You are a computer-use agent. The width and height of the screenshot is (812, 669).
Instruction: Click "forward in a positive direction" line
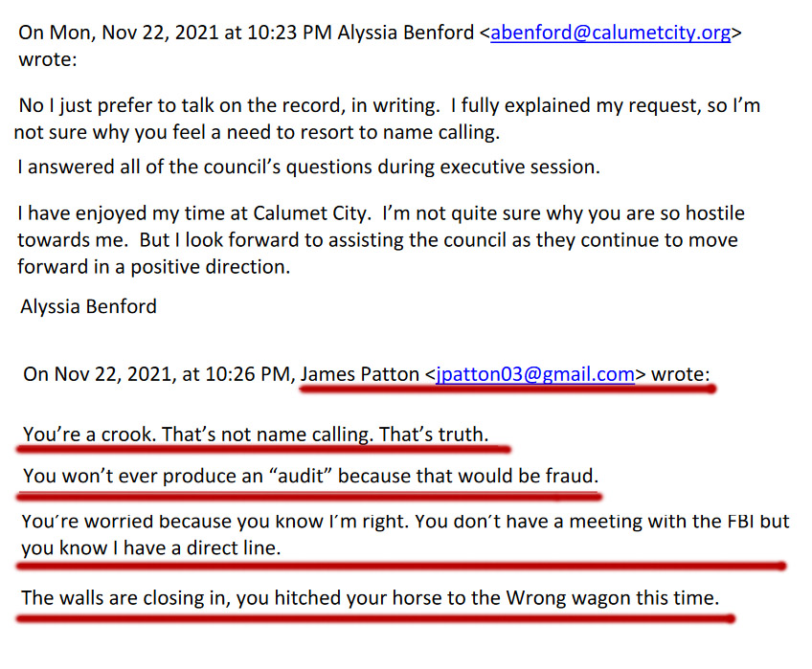pyautogui.click(x=154, y=267)
